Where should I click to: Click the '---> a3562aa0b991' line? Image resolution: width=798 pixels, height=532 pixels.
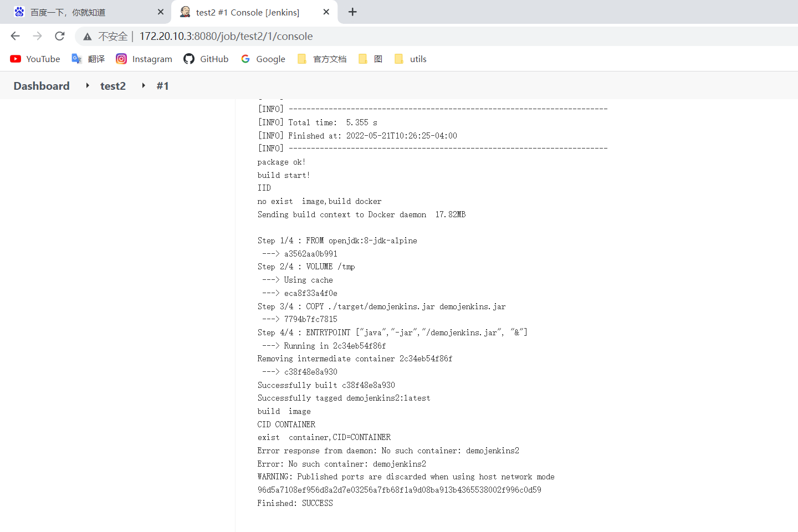[300, 254]
